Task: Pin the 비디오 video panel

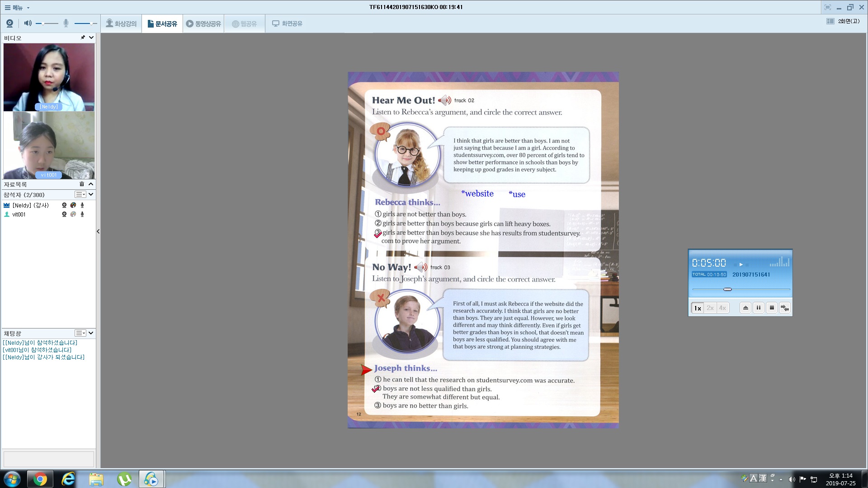Action: (83, 38)
